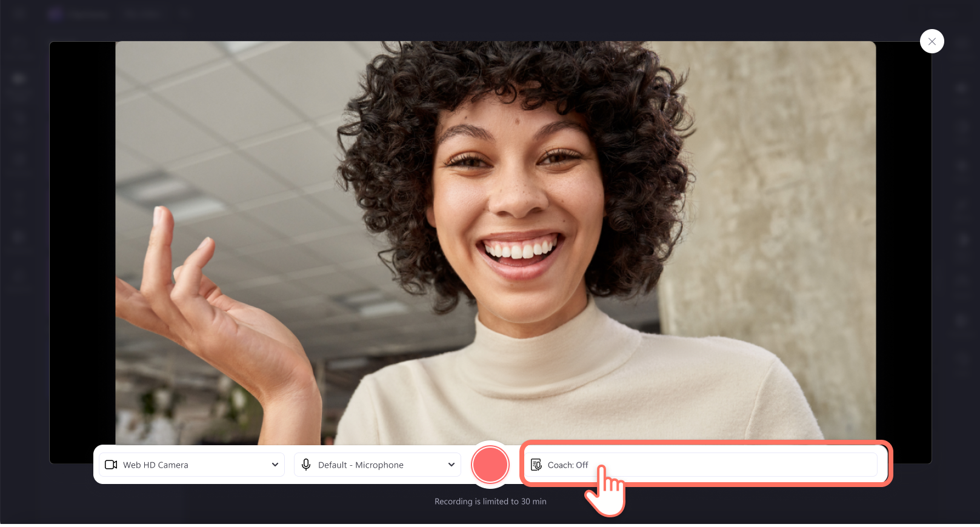The image size is (980, 527).
Task: Open the Web HD Camera dropdown
Action: coord(192,465)
